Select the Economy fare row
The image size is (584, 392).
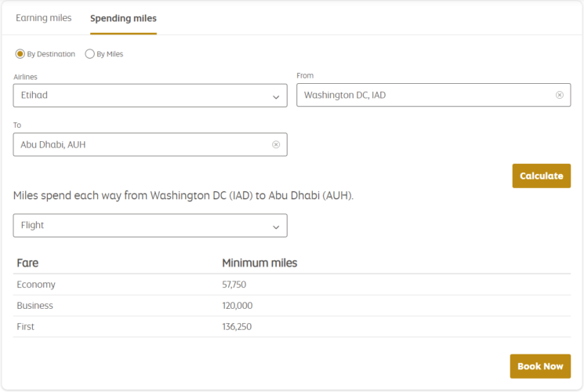tap(36, 285)
